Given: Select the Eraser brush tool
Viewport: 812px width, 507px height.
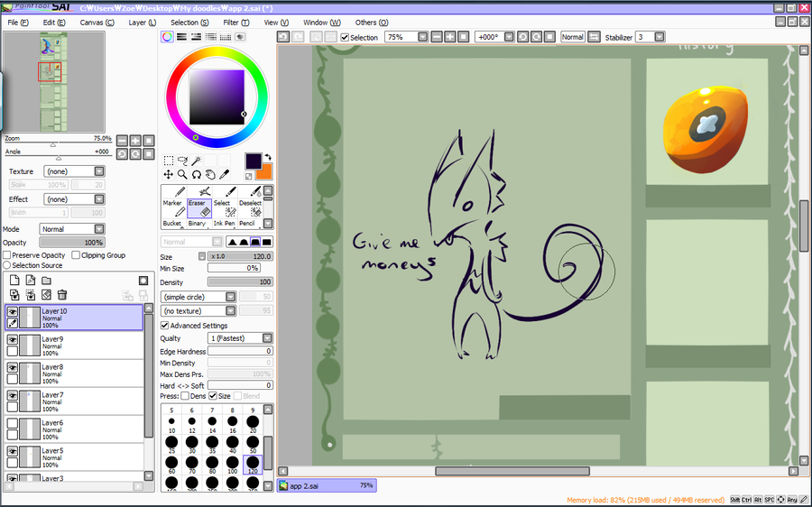Looking at the screenshot, I should 198,207.
